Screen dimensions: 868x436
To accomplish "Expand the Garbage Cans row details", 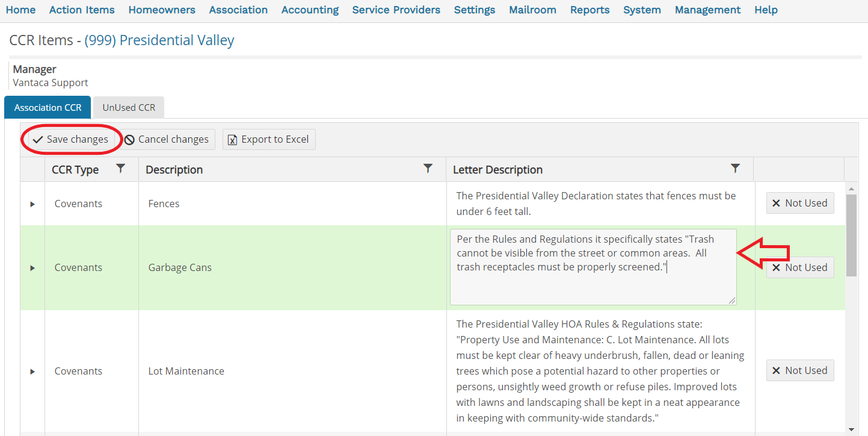I will (x=32, y=268).
